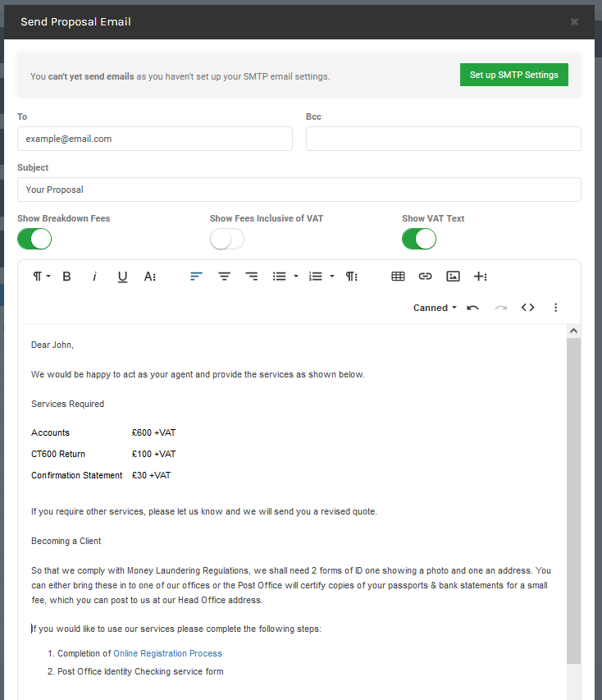Insert a table
Viewport: 602px width, 700px height.
point(398,277)
